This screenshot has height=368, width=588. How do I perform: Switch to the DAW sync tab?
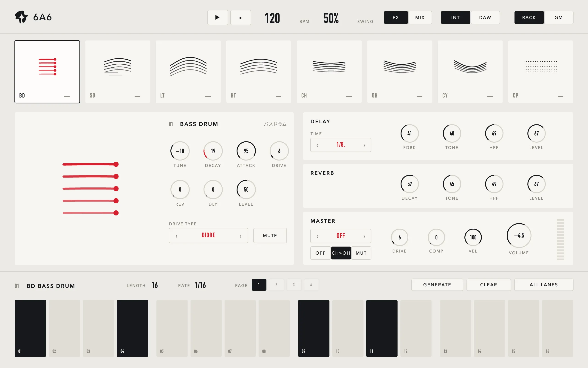pos(485,17)
